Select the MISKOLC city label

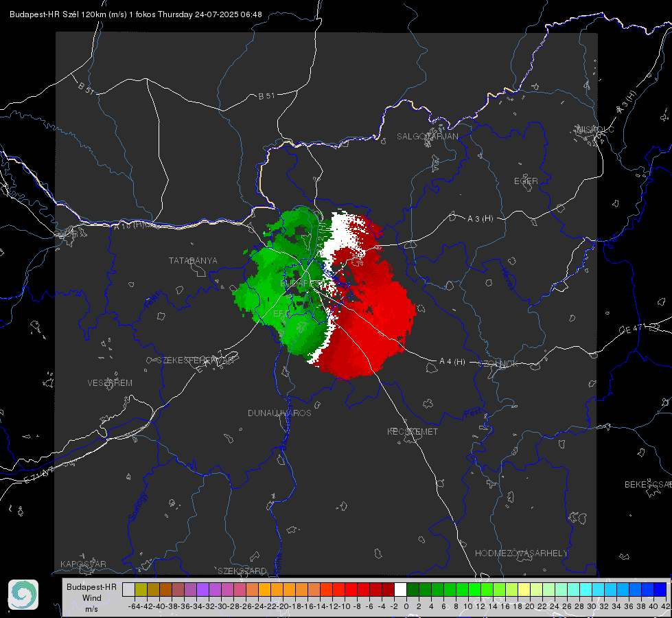click(595, 129)
